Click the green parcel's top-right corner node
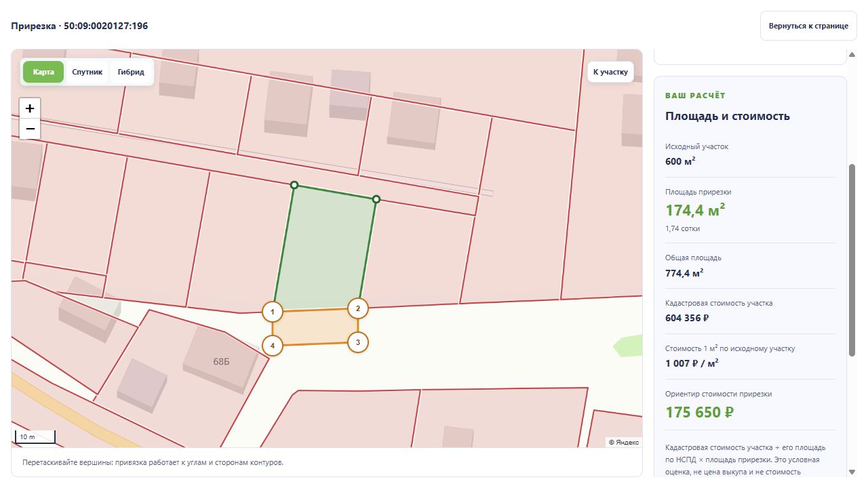 [376, 199]
